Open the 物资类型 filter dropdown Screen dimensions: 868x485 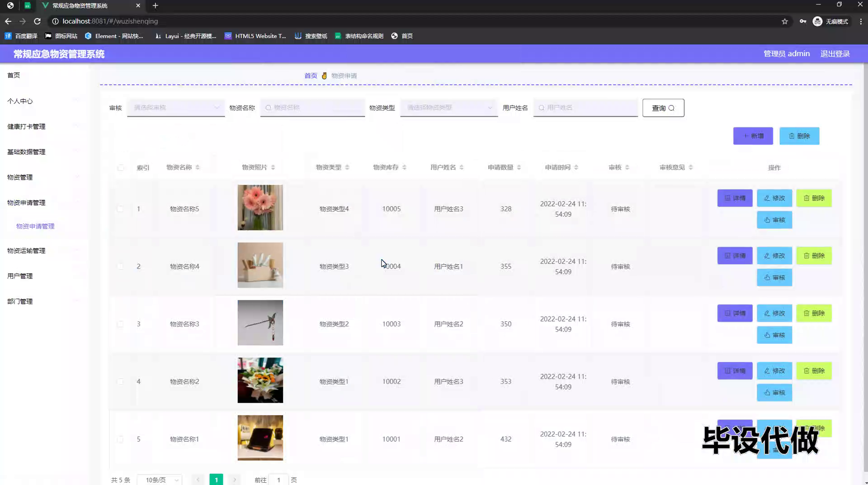point(449,108)
